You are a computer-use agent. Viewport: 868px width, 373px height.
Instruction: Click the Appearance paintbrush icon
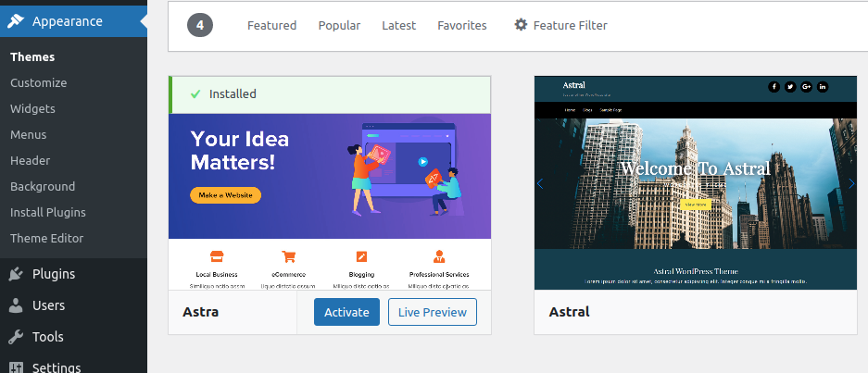16,21
